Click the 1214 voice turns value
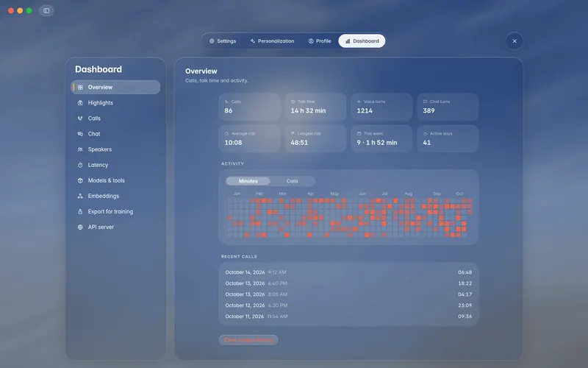 point(365,111)
